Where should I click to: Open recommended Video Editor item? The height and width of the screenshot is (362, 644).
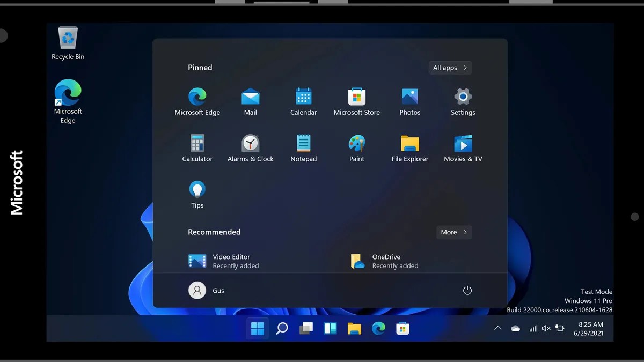coord(223,261)
